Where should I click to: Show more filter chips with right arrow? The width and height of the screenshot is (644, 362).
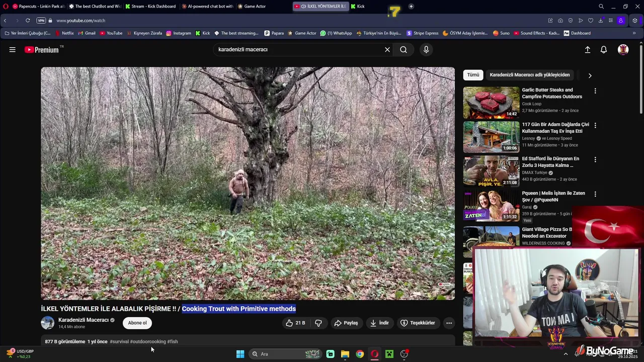pos(590,75)
